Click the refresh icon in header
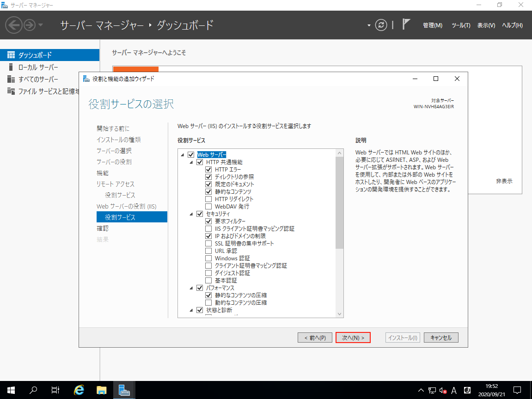This screenshot has height=399, width=532. point(381,25)
